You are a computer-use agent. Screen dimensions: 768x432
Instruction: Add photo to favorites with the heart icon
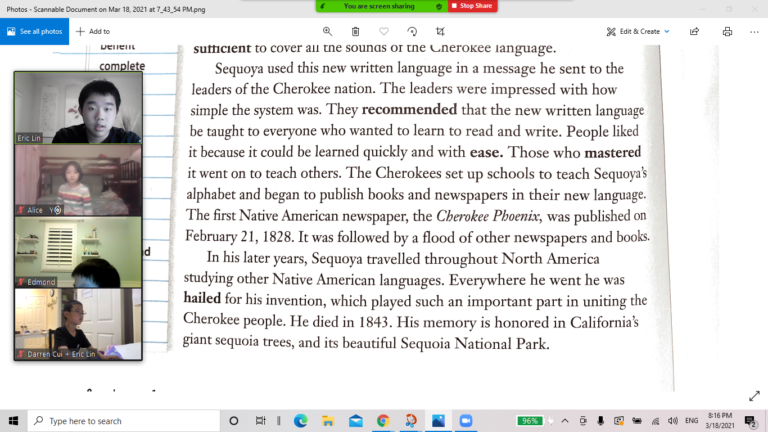click(384, 31)
